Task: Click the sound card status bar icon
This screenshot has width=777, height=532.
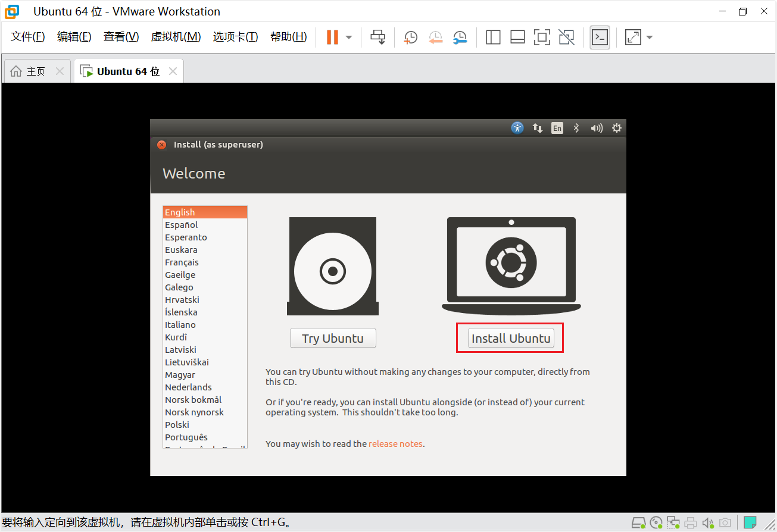Action: [x=707, y=523]
